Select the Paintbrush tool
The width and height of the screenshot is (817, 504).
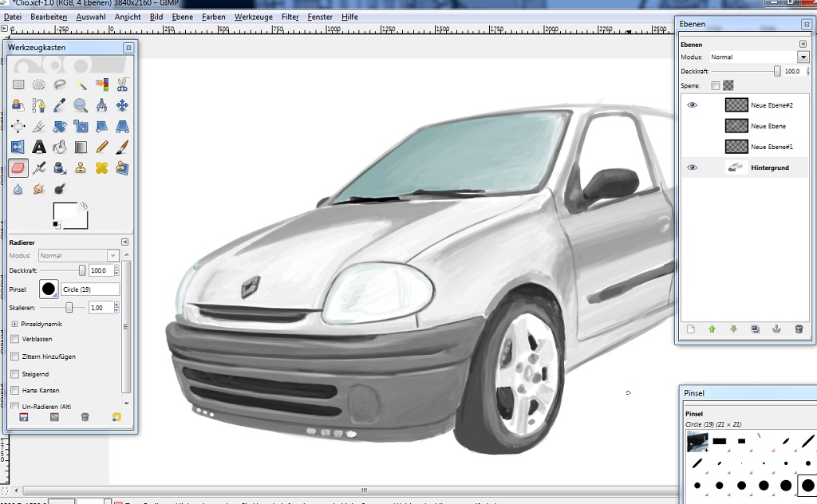[x=122, y=148]
